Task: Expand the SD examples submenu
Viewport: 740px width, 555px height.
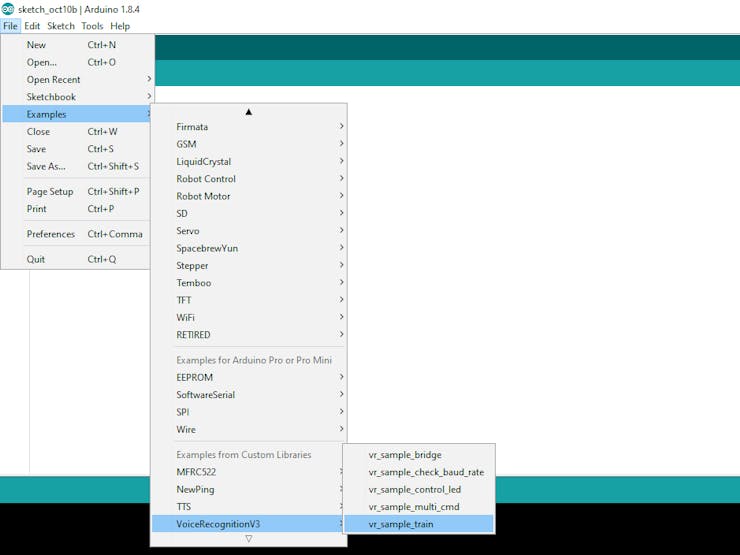Action: click(249, 213)
